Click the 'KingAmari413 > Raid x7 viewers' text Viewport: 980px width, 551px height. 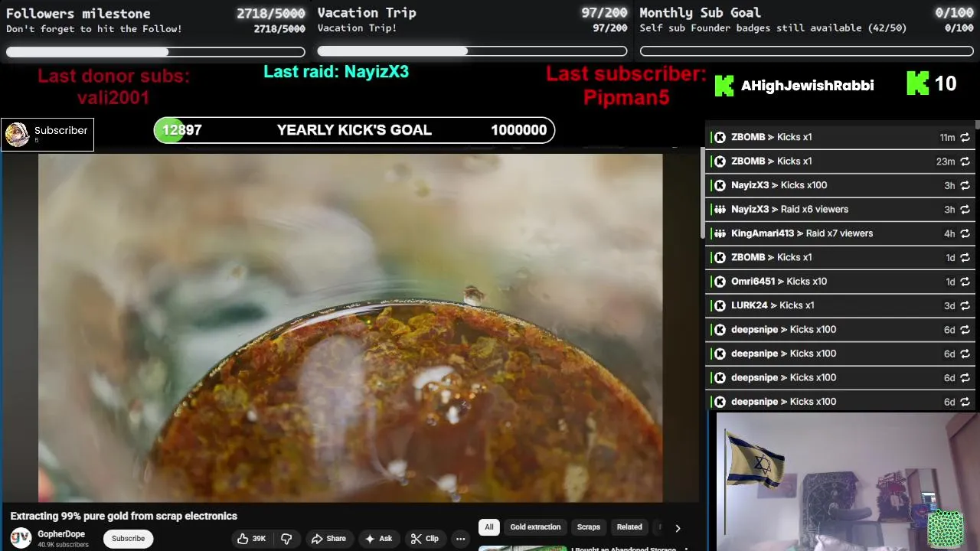click(x=802, y=233)
